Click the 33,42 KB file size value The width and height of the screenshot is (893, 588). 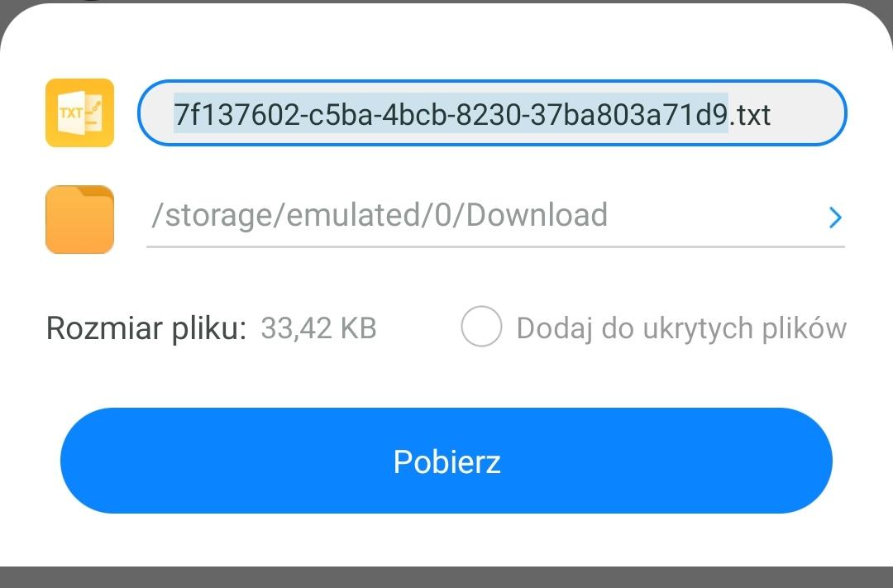coord(318,328)
